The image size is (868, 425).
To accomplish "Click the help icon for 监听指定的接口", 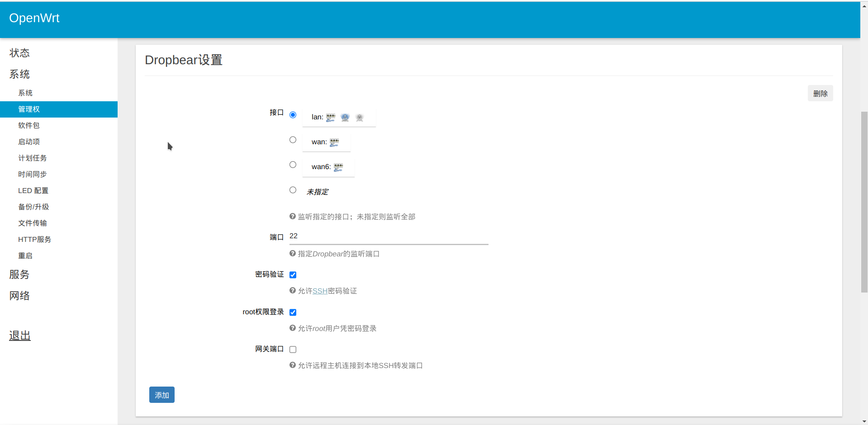I will pos(293,217).
